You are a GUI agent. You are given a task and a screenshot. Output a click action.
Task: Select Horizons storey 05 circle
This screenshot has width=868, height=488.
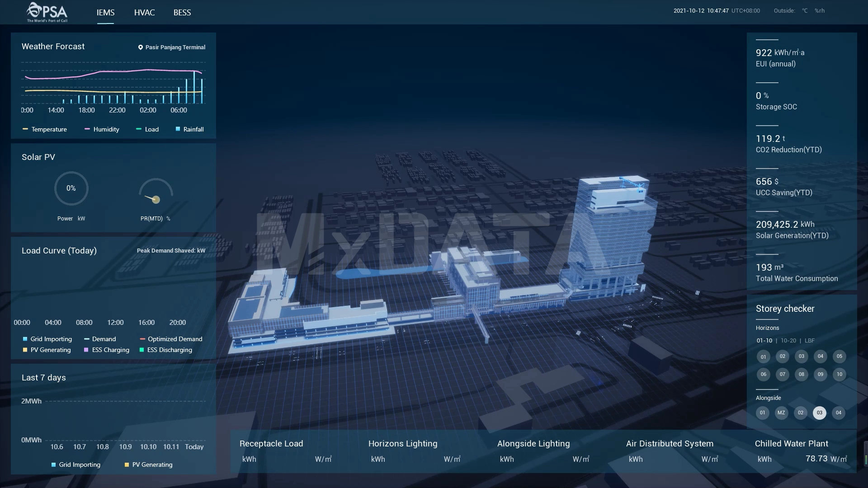[x=839, y=357]
